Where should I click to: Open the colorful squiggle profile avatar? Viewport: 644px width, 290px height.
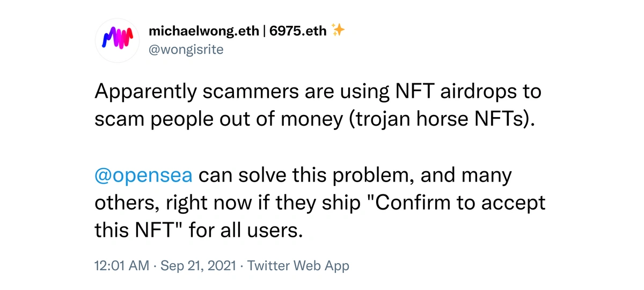118,40
